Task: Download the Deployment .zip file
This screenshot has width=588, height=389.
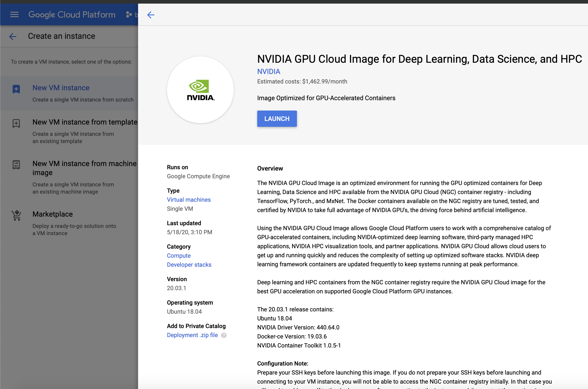Action: coord(192,335)
